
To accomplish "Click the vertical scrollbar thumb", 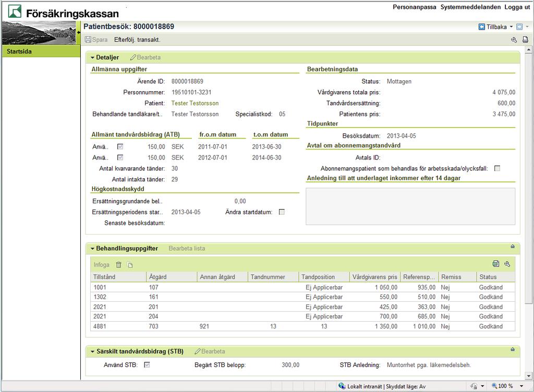I will (529, 179).
